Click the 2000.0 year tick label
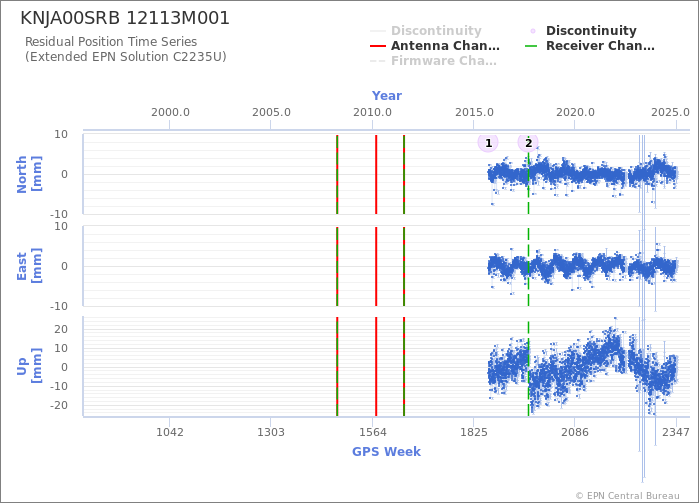The width and height of the screenshot is (700, 504). pos(170,112)
